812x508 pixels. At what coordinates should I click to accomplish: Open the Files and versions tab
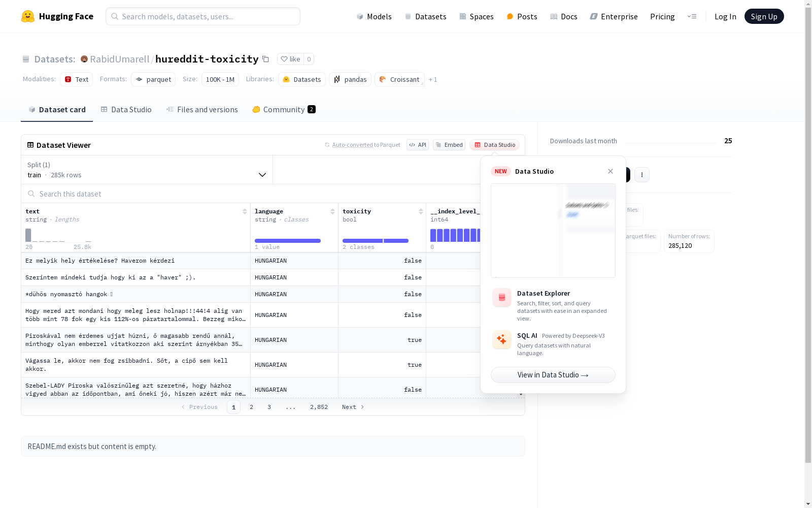(x=202, y=110)
